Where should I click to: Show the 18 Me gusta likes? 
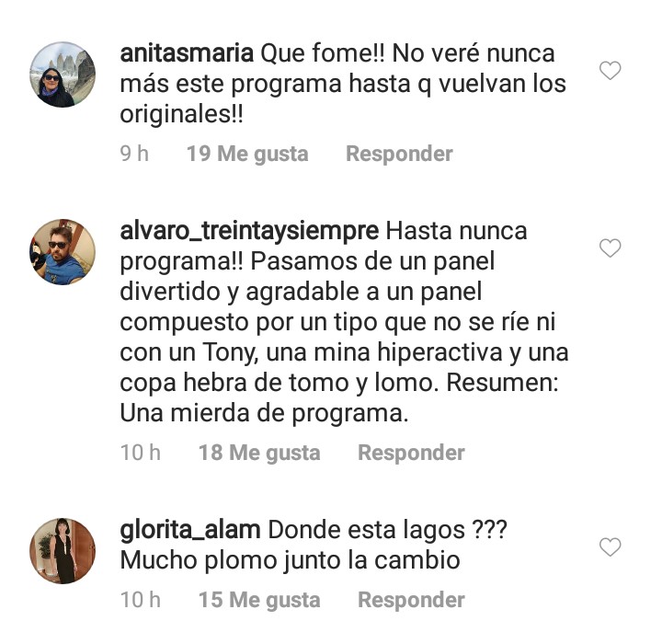(259, 453)
